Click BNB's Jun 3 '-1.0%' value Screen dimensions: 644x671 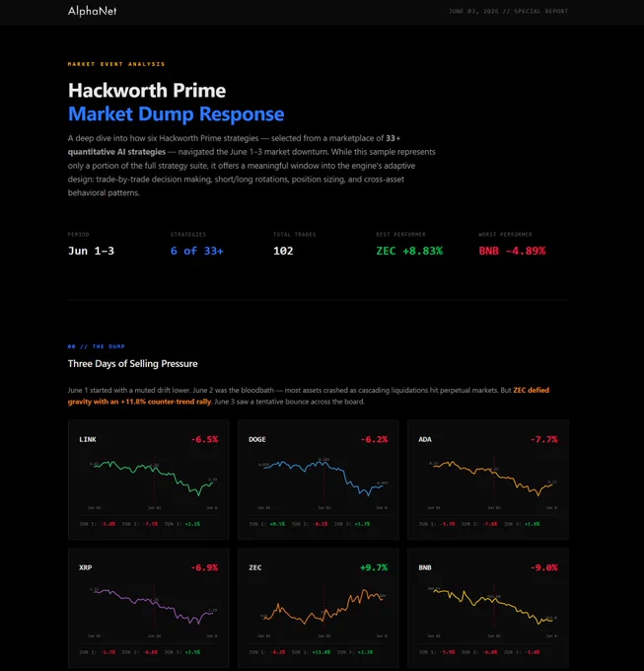(x=532, y=652)
